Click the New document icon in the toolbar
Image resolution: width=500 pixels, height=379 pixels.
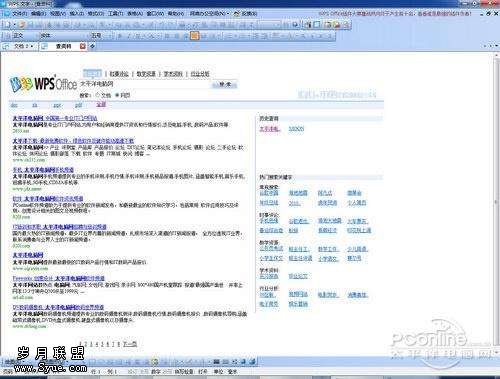(x=8, y=25)
